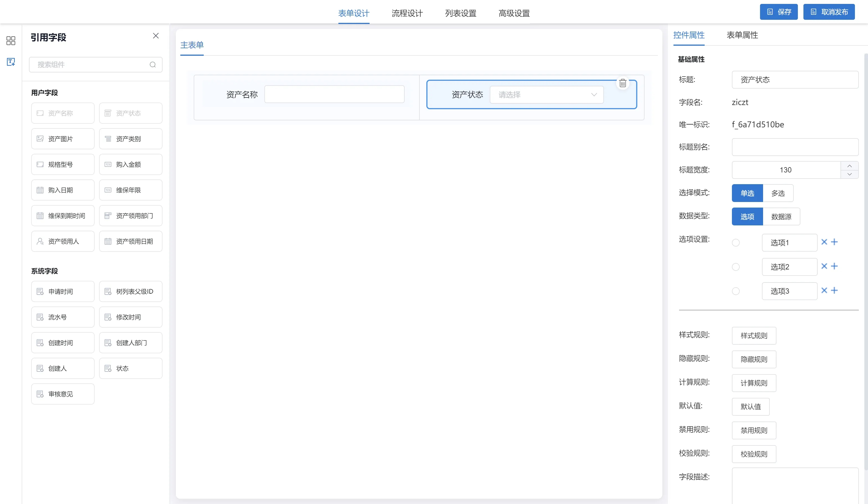Open the 校验规则 settings button
Screen dimensions: 868x504
point(754,454)
